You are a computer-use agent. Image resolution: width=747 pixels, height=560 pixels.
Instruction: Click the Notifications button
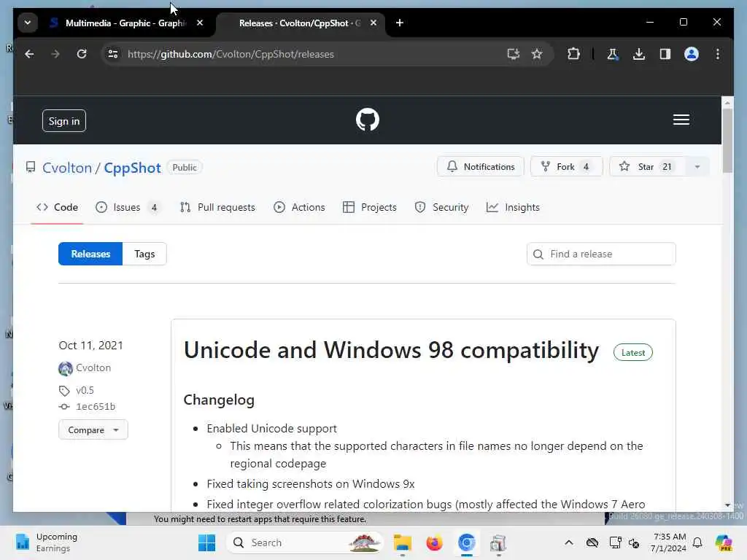(480, 167)
